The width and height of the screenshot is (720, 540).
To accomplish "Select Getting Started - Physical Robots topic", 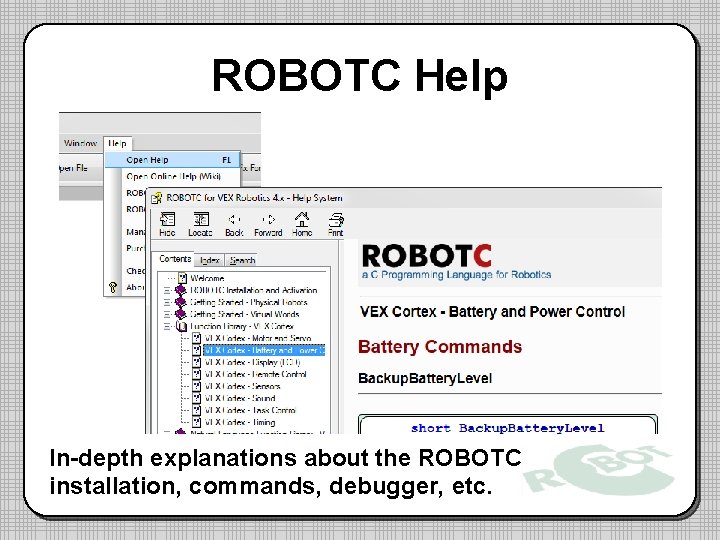I will (249, 302).
